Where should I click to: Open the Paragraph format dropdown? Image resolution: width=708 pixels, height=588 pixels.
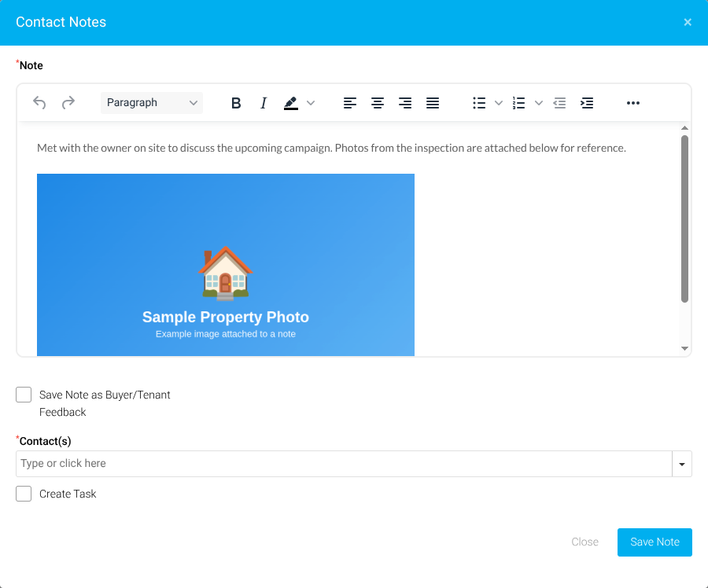(x=152, y=103)
